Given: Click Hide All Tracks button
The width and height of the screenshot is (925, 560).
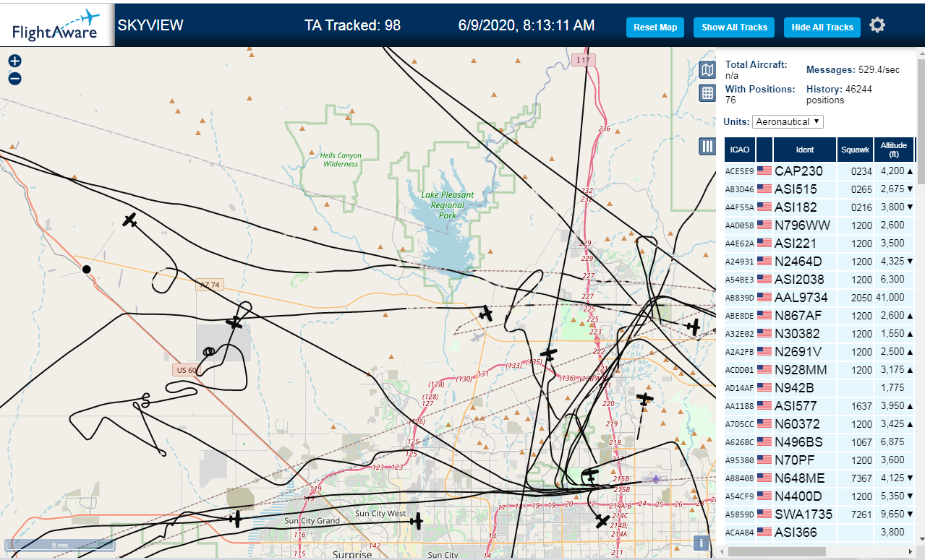Looking at the screenshot, I should click(x=822, y=27).
